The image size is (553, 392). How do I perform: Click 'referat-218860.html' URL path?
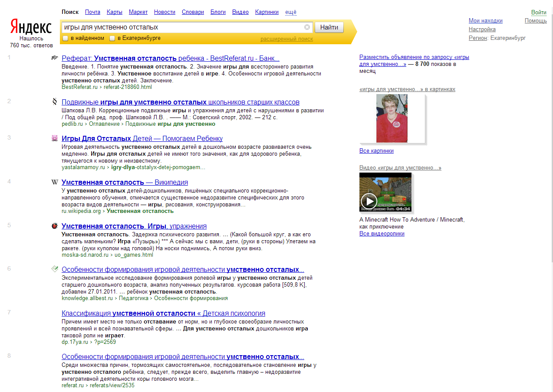128,87
